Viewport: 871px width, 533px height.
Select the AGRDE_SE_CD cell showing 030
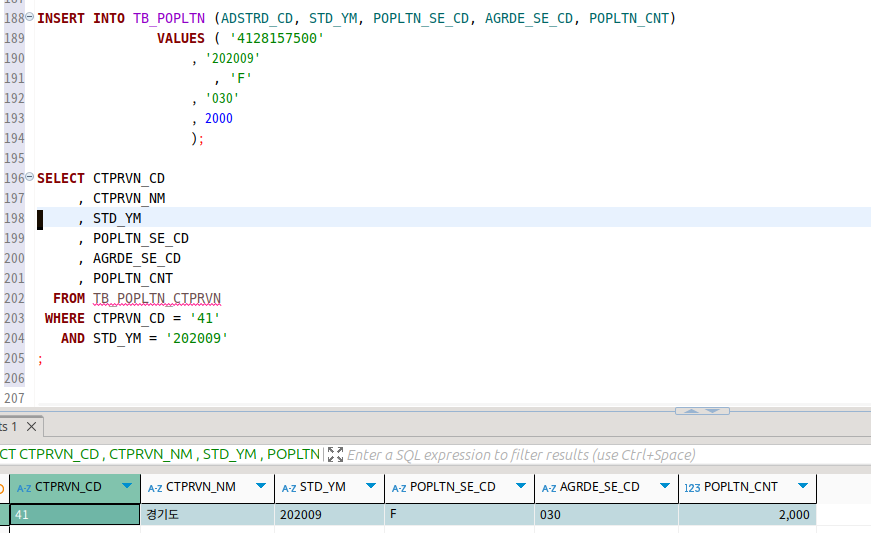point(605,514)
